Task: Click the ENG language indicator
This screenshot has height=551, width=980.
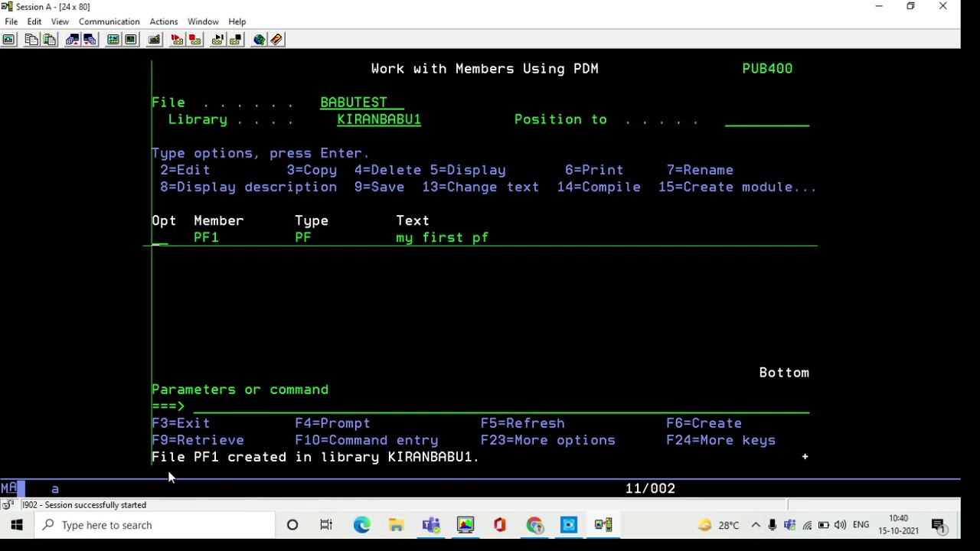Action: tap(861, 525)
